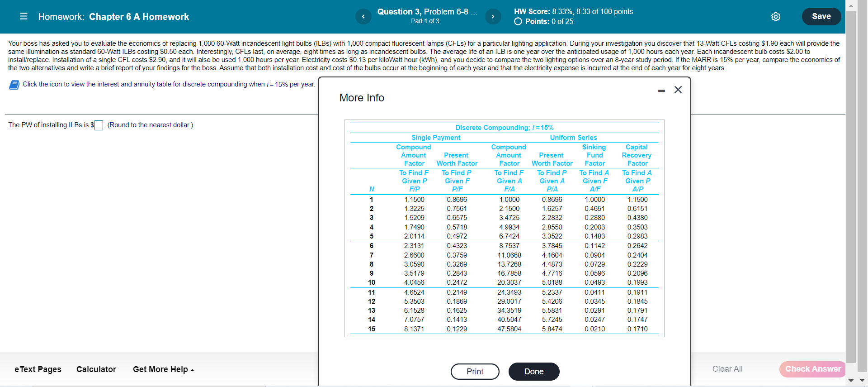868x387 pixels.
Task: Click Done in More Info dialog
Action: pos(534,372)
